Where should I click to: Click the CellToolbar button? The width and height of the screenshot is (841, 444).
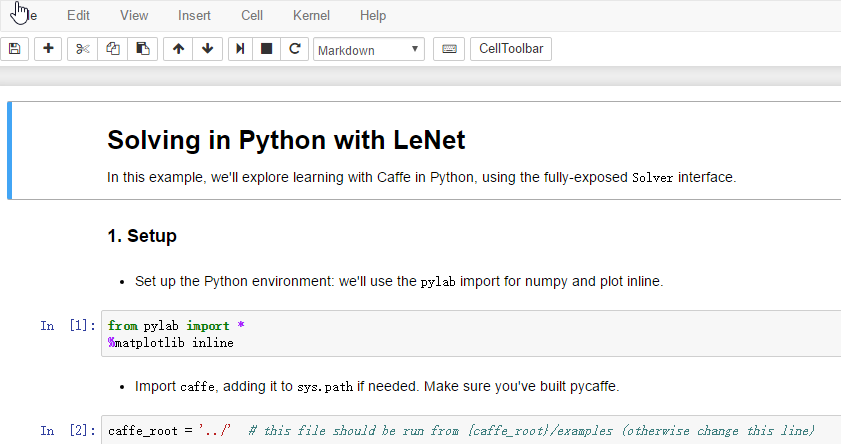click(511, 49)
